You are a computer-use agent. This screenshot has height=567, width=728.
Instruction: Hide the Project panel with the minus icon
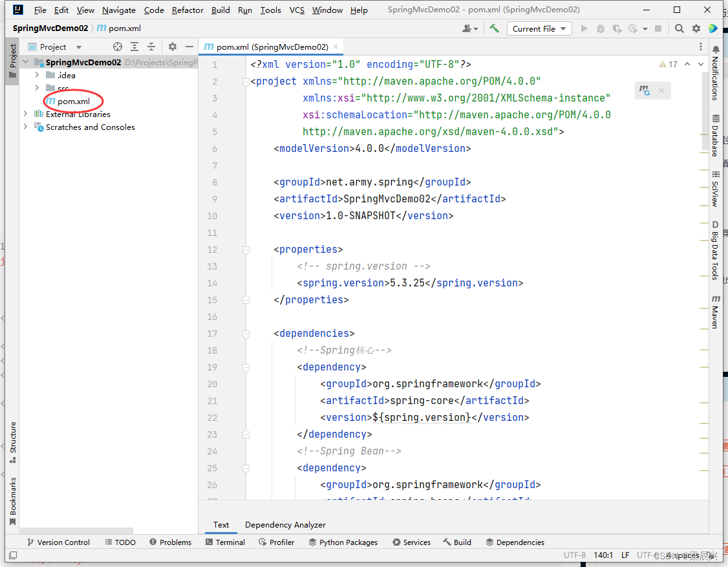click(x=189, y=47)
